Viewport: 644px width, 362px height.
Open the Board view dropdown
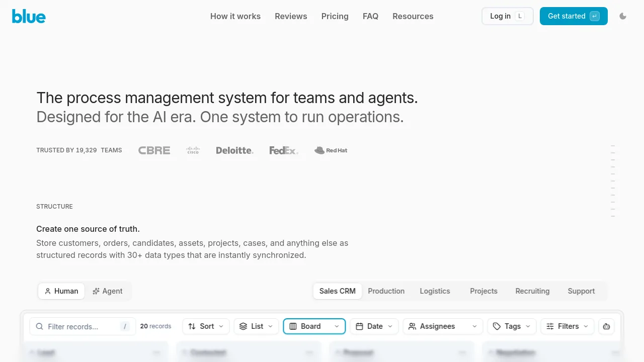314,326
